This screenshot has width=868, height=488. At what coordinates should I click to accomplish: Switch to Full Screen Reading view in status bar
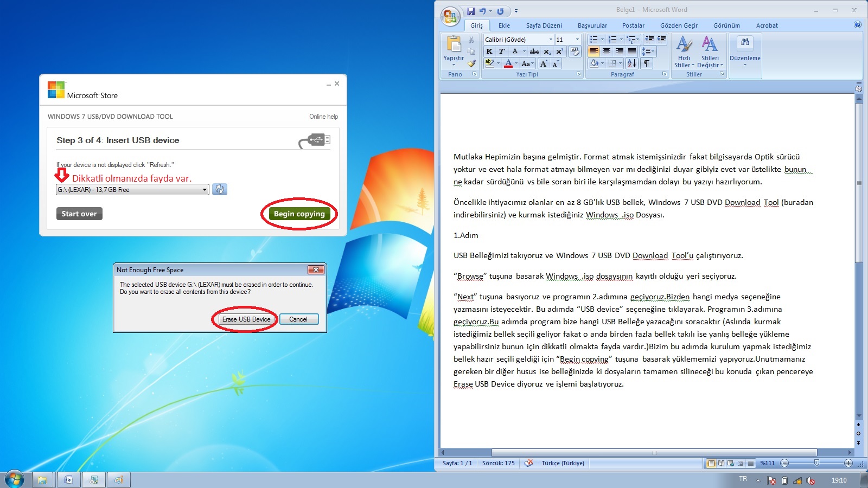point(721,463)
